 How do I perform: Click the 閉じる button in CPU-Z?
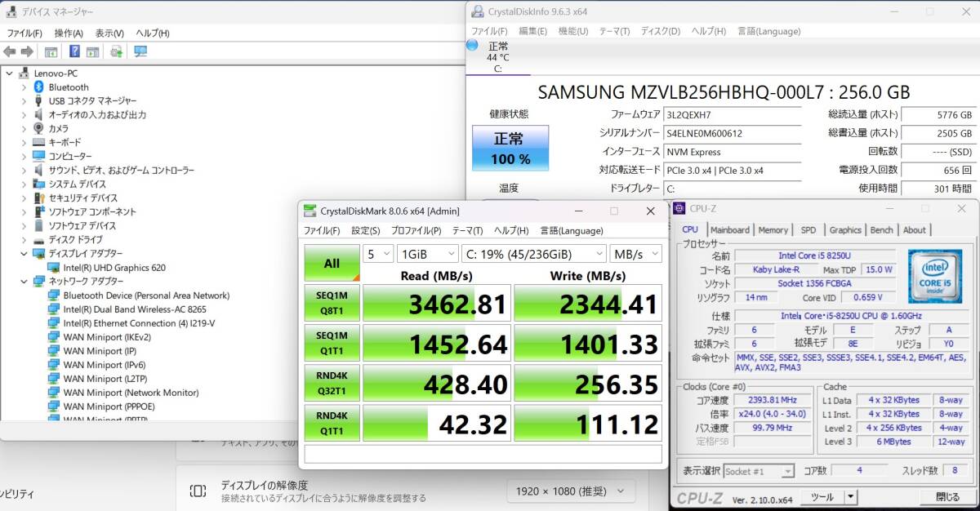[x=947, y=496]
